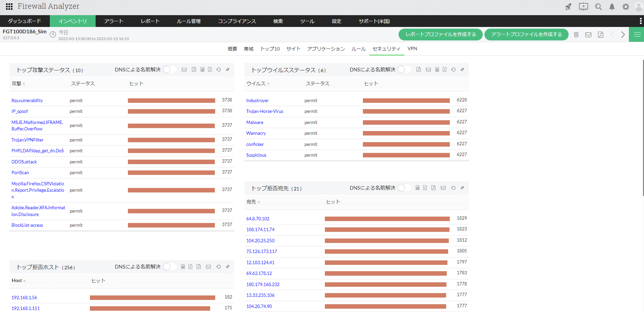Viewport: 644px width, 312px height.
Task: Open the three-dot overflow menu in navbar
Action: pos(640,21)
